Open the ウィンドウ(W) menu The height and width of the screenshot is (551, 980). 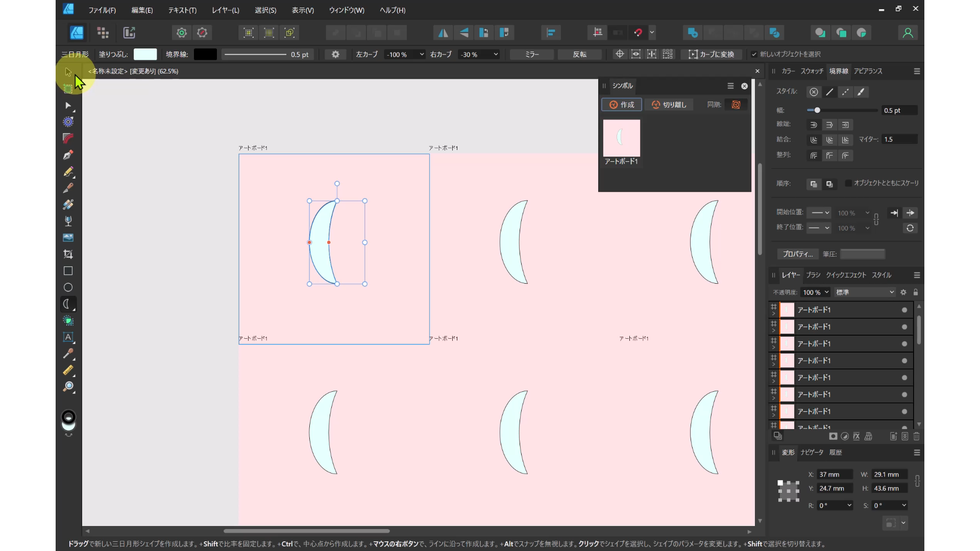coord(347,10)
